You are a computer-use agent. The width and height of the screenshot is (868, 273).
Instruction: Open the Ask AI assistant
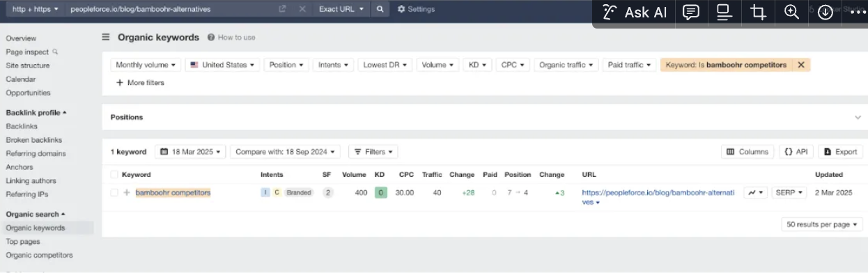635,12
